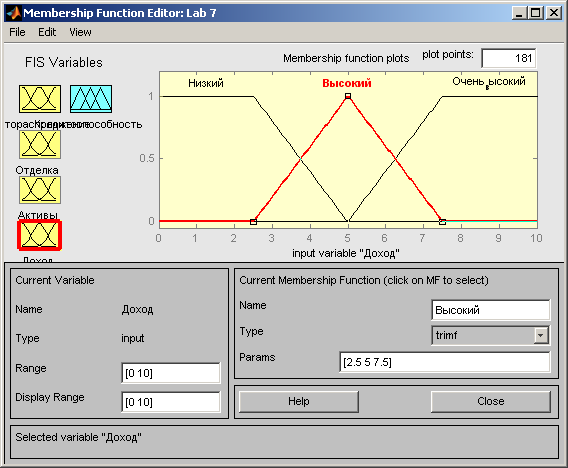Click the Range input field
This screenshot has width=568, height=468.
coord(171,373)
